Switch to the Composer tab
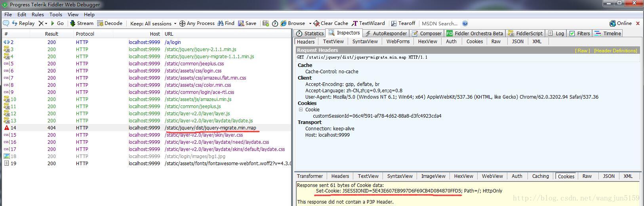Image resolution: width=644 pixels, height=206 pixels. click(427, 33)
